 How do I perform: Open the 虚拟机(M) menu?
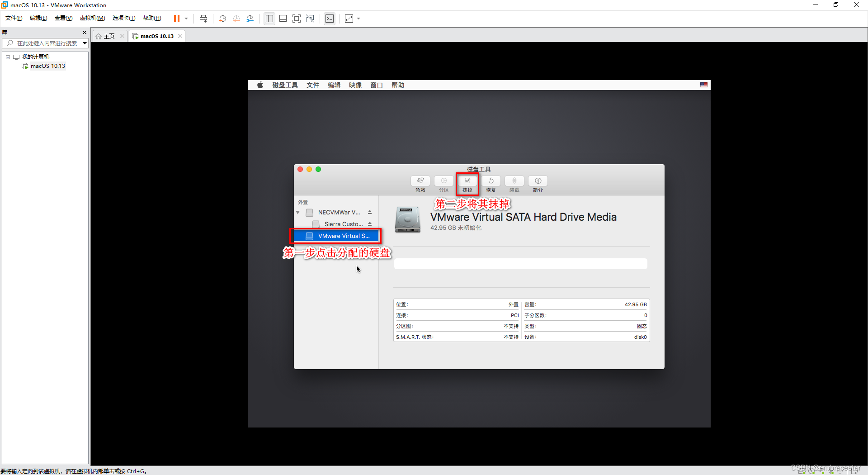point(92,18)
